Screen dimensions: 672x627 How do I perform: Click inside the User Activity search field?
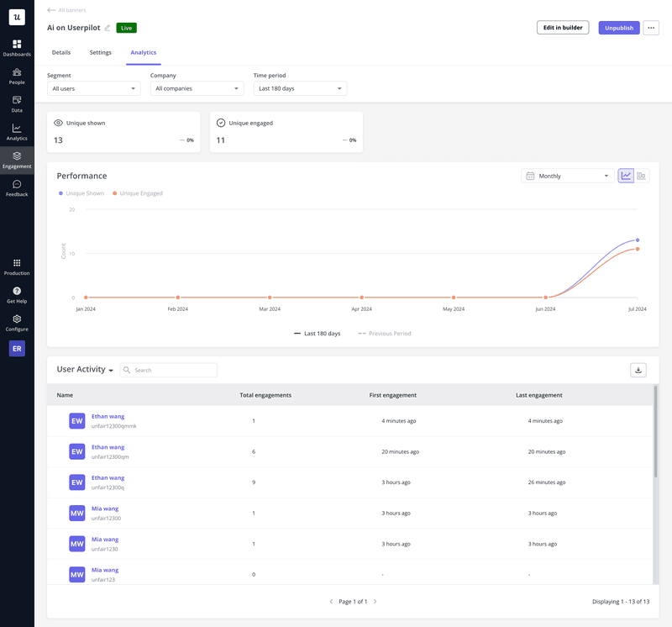pyautogui.click(x=168, y=370)
